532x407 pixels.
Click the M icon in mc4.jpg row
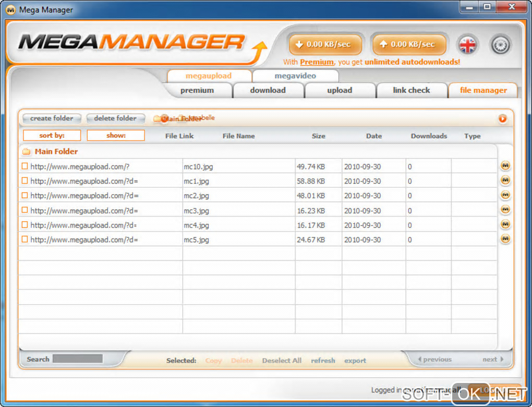[505, 224]
